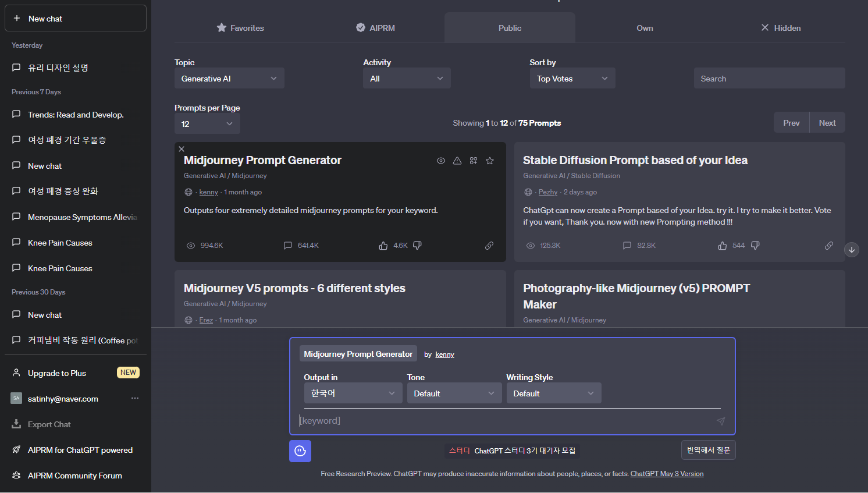Screen dimensions: 868x493
Task: Click the views icon showing 994.6K
Action: coord(191,246)
